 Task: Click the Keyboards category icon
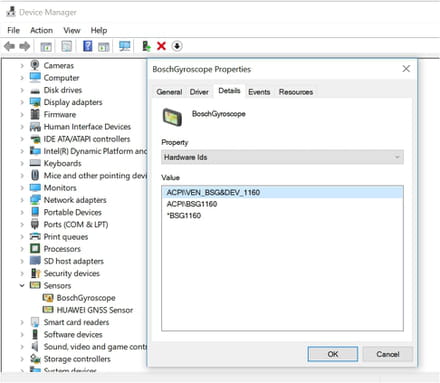[x=35, y=163]
